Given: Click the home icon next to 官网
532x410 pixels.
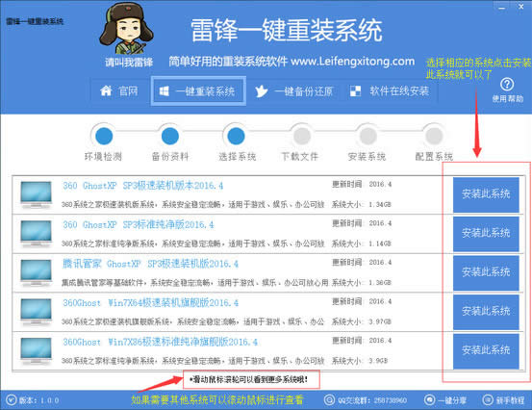Looking at the screenshot, I should coord(106,90).
